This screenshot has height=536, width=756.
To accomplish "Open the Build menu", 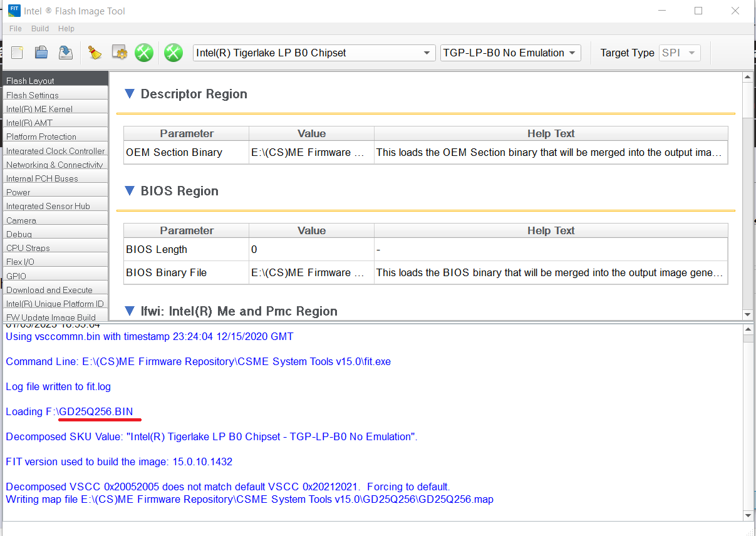I will click(40, 29).
